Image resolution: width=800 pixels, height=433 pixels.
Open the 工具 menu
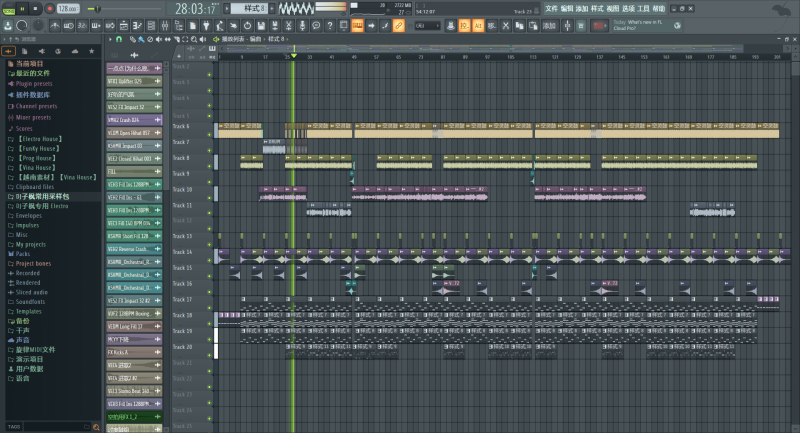643,8
